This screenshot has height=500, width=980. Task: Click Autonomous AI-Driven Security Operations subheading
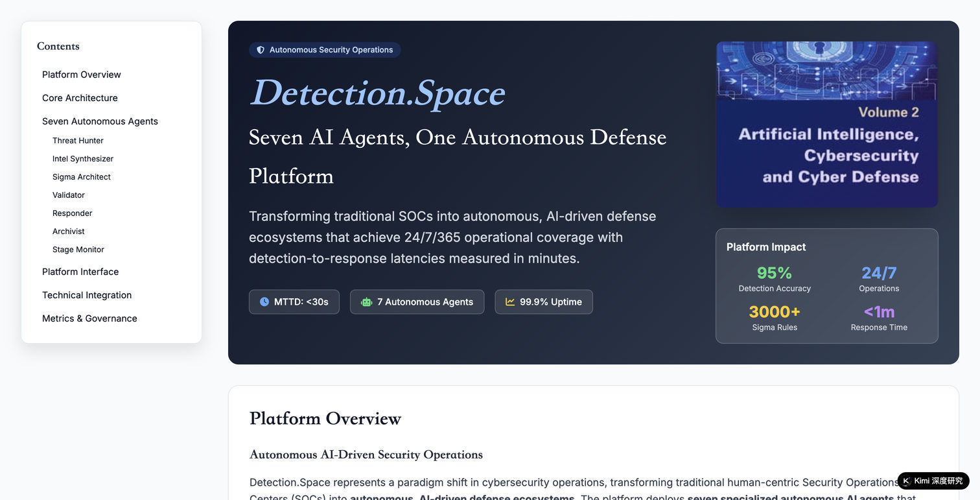(366, 455)
